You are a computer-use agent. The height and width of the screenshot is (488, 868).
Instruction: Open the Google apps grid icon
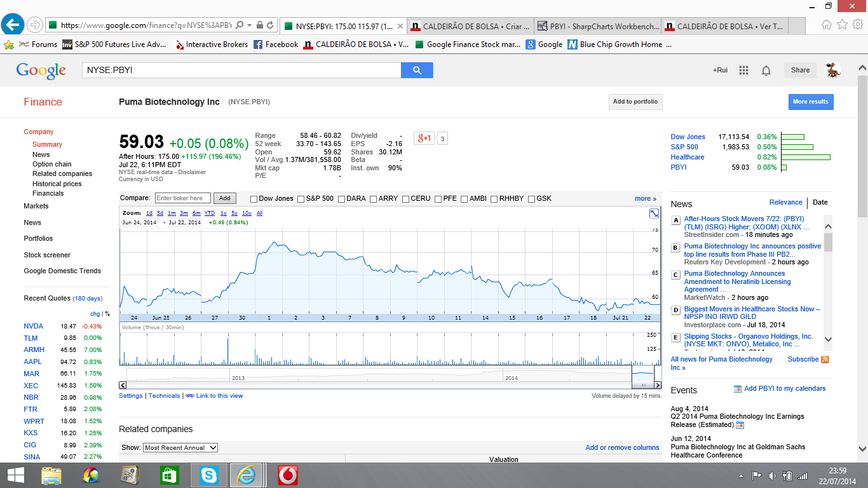744,70
